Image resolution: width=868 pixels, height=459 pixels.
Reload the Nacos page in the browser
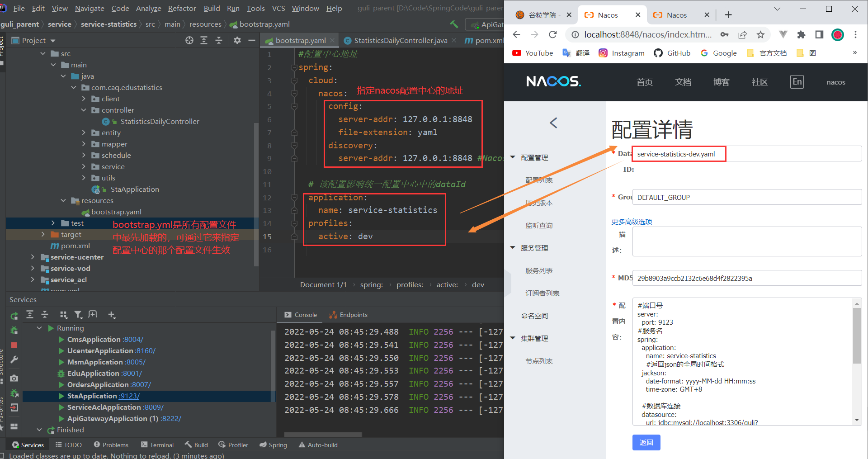click(x=552, y=34)
